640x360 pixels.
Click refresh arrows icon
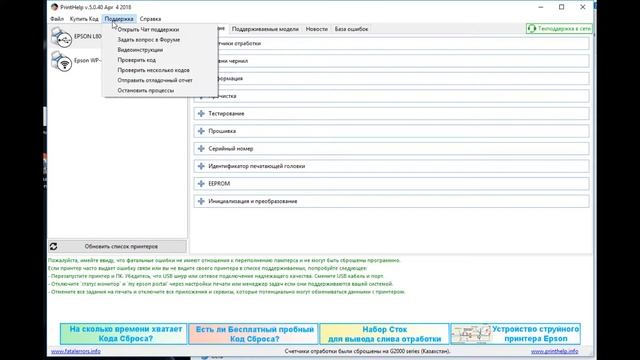(x=53, y=247)
